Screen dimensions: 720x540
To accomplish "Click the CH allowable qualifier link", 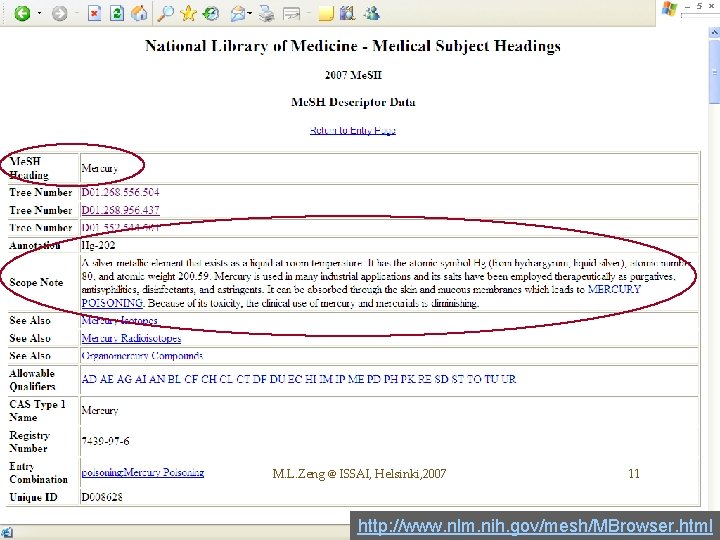I will (x=209, y=379).
